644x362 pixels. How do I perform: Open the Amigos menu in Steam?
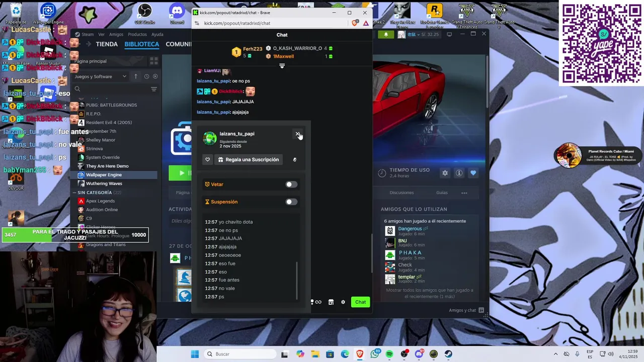click(116, 34)
